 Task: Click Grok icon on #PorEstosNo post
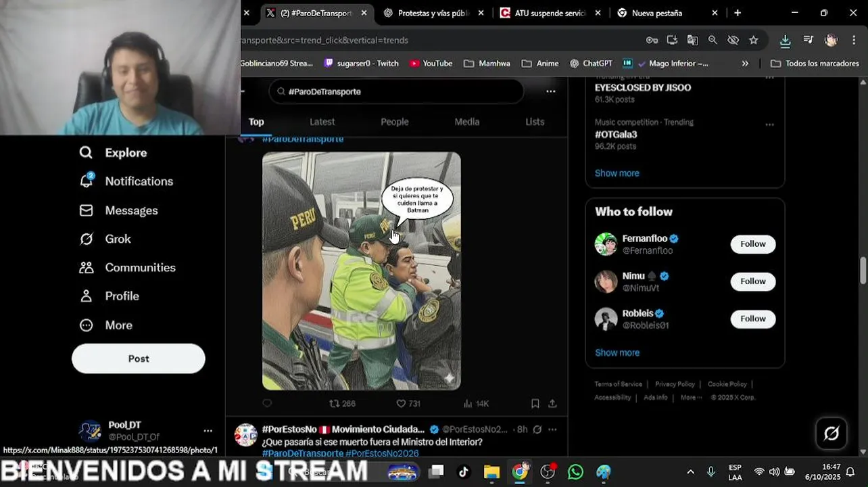537,430
